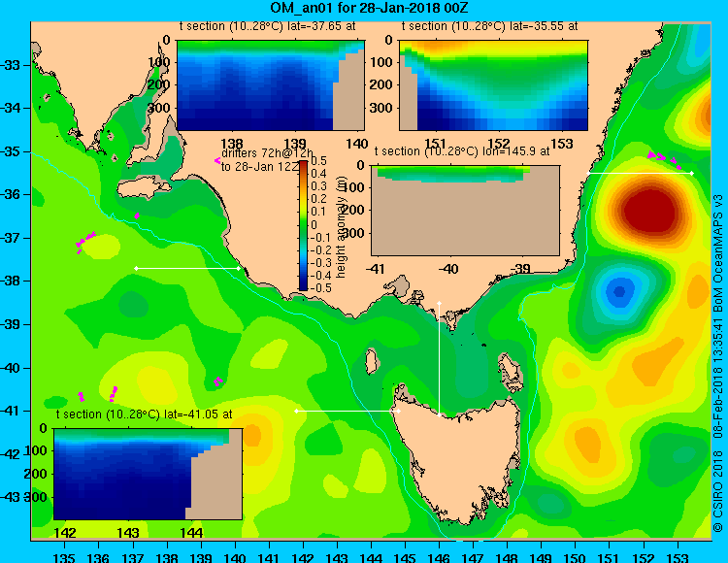
Task: Click the magenta drifter track near latitude -37, longitude 135.5
Action: [85, 242]
